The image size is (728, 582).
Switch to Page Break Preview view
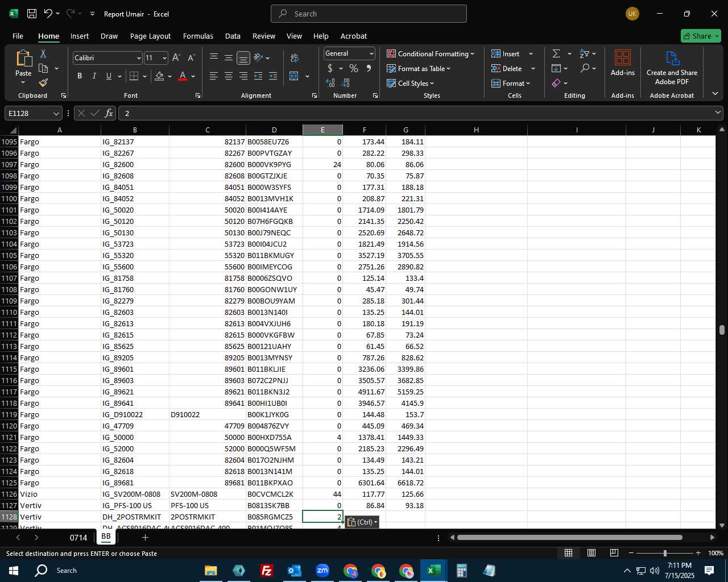click(614, 552)
